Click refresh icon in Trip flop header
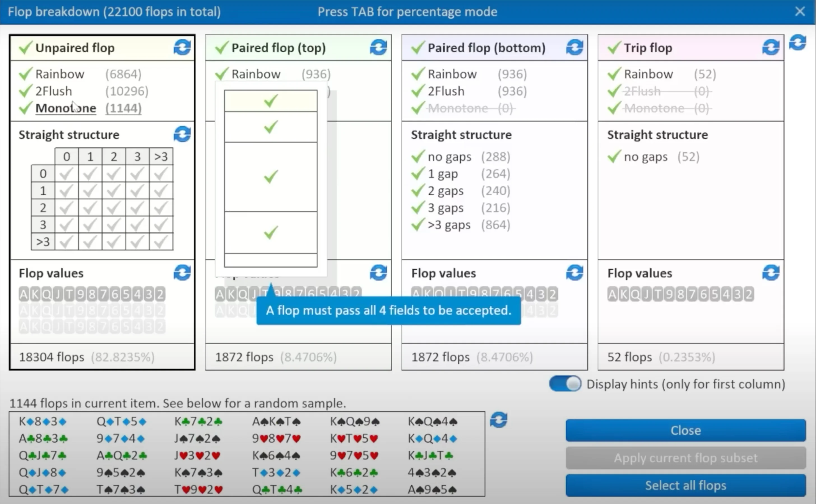The image size is (816, 504). 771,47
